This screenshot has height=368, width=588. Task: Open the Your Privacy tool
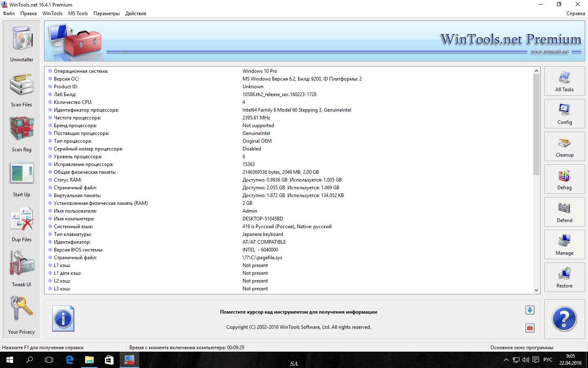coord(22,314)
